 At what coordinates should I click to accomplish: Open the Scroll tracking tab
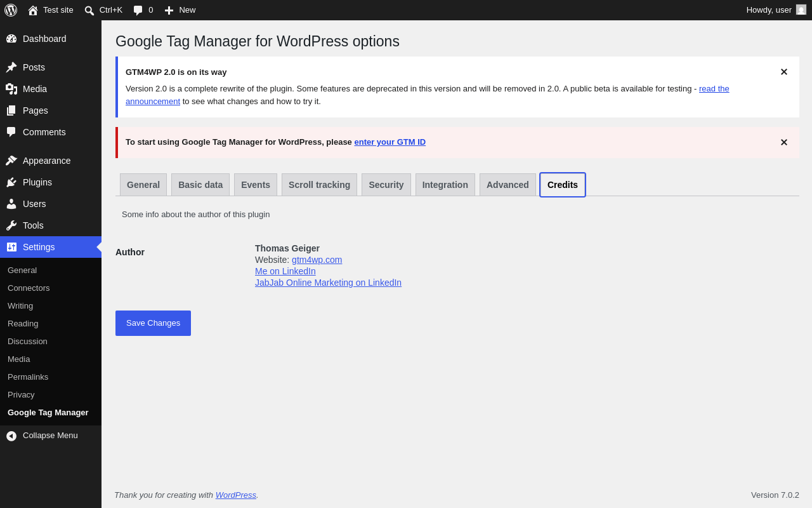(319, 185)
